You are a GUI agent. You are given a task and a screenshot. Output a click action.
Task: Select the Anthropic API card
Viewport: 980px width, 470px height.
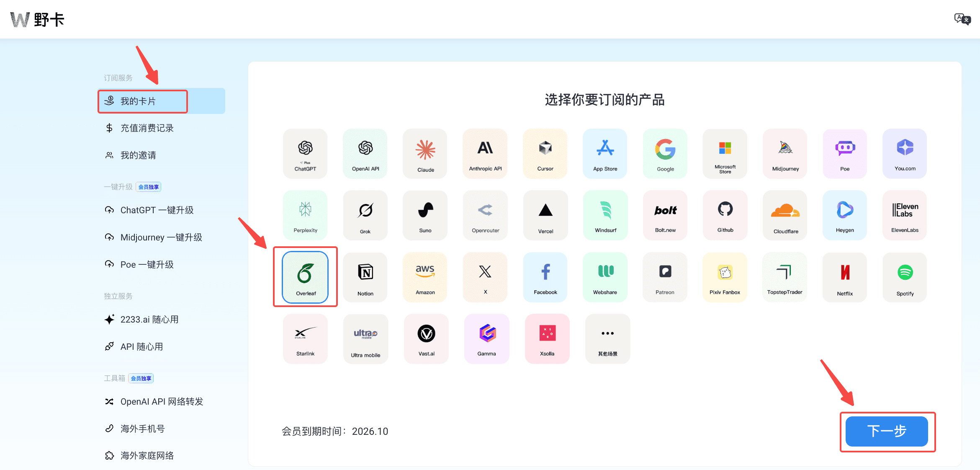[x=485, y=153]
